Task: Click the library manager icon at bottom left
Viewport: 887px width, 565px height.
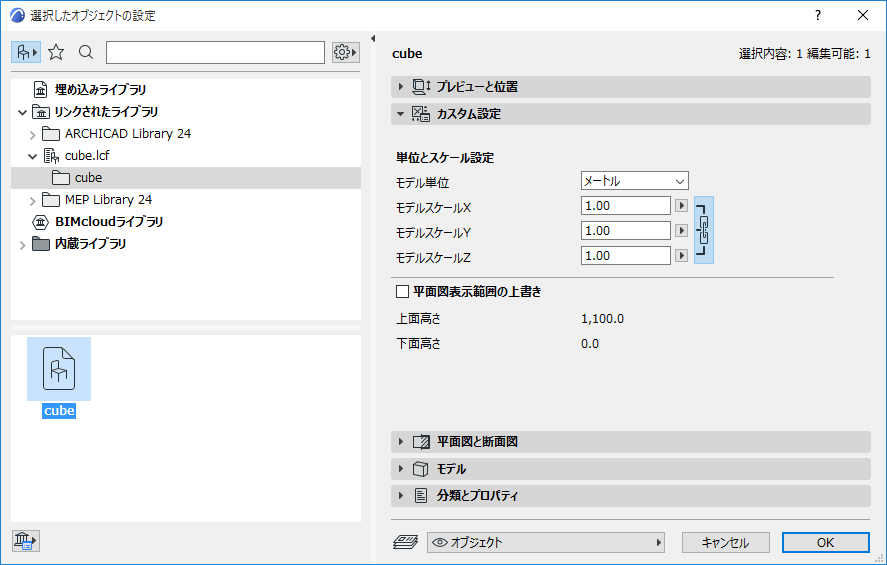Action: click(25, 541)
